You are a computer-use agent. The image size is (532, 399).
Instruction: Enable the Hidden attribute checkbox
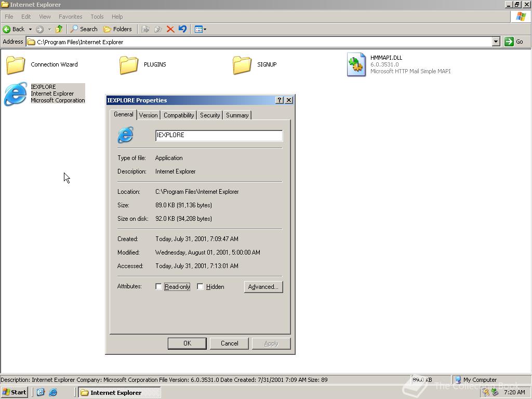tap(201, 286)
